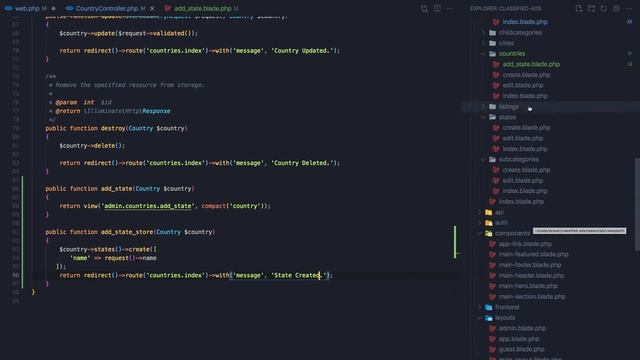Open edit.blade.php under subcategories
This screenshot has height=360, width=640.
point(522,180)
